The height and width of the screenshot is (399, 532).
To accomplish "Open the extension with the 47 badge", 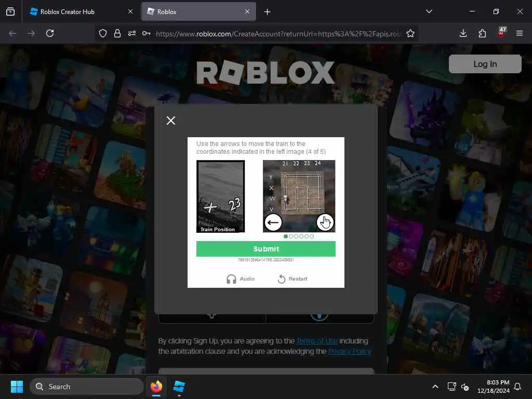I will [x=501, y=33].
